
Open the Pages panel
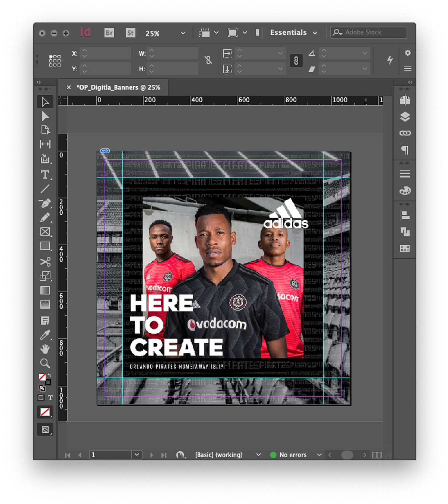click(405, 100)
